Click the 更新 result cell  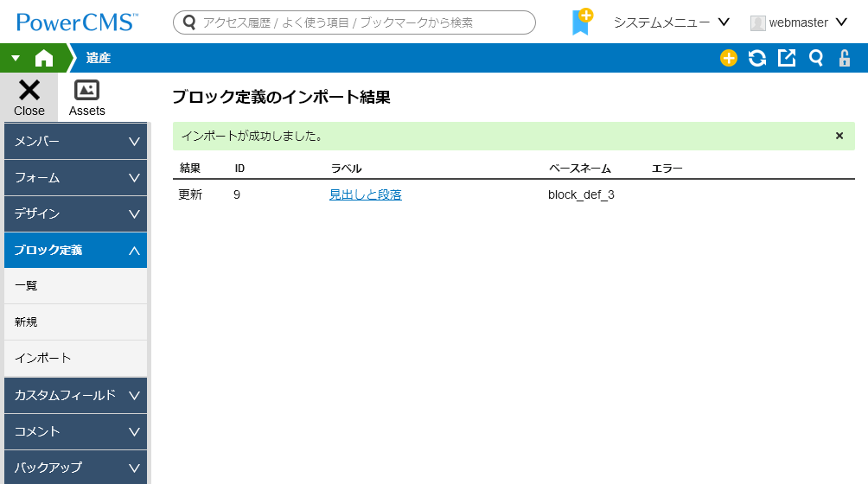coord(190,194)
